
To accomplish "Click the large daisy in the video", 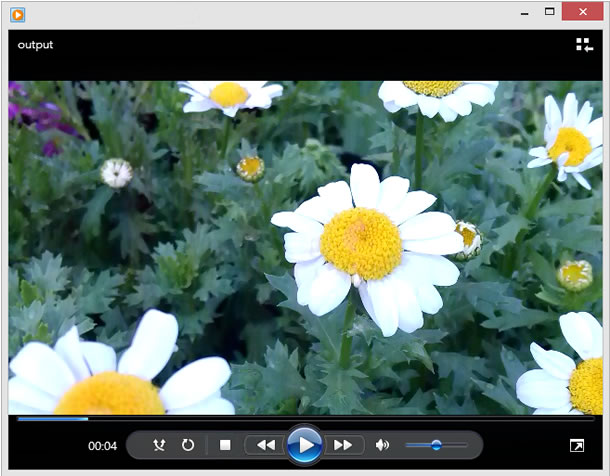I will click(x=368, y=249).
